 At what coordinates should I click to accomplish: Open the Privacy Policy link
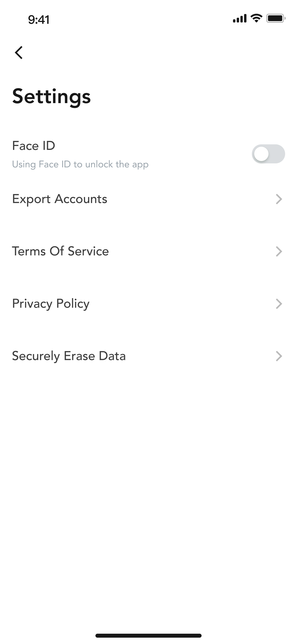pos(51,304)
